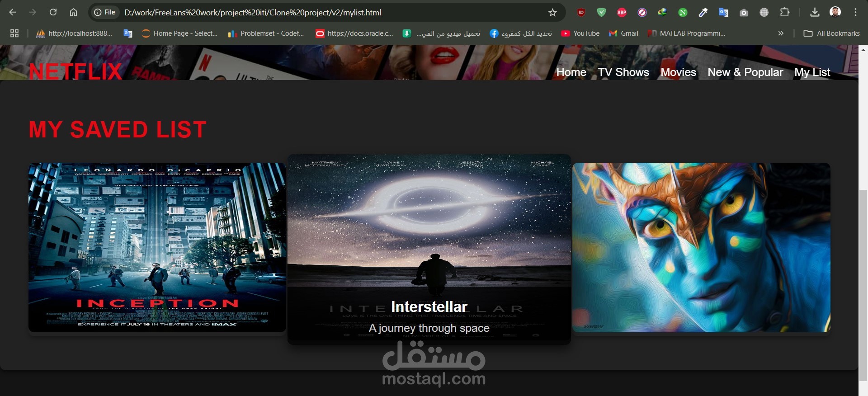Screen dimensions: 868x396
Task: Open the apps grid in bookmarks bar
Action: [x=14, y=33]
